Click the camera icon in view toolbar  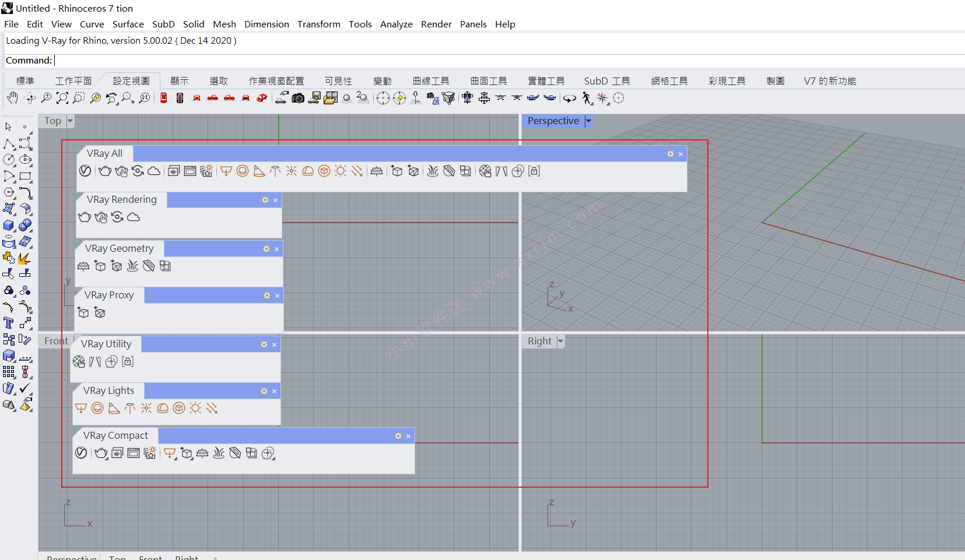point(298,98)
